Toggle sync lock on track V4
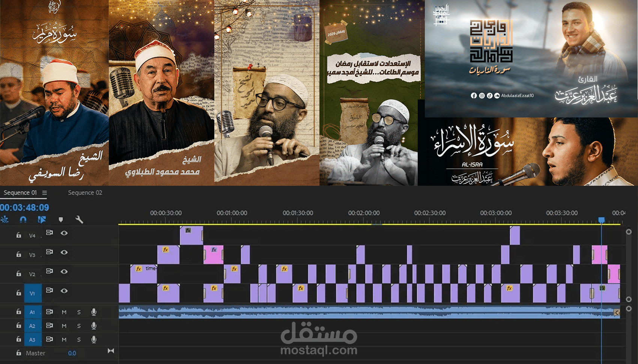This screenshot has width=638, height=364. point(49,233)
